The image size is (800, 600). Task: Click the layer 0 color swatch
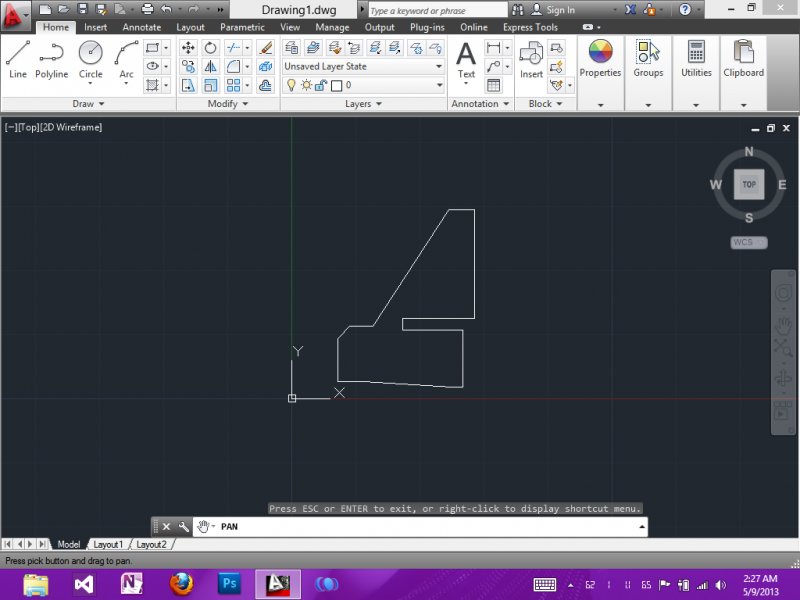337,85
